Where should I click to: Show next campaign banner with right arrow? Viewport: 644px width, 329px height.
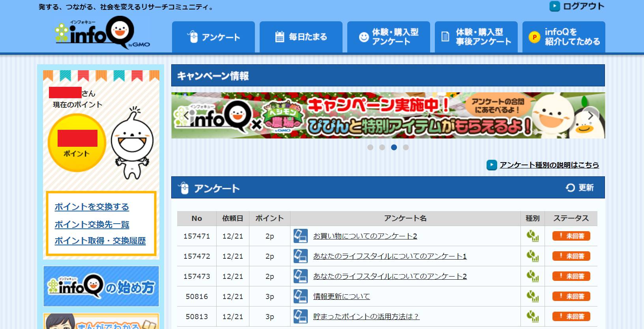point(590,116)
